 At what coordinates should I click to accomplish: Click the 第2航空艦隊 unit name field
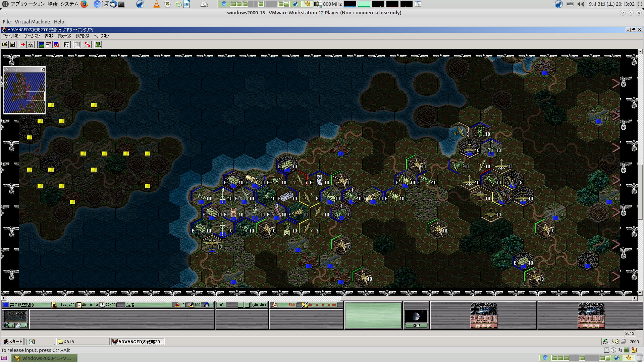click(30, 305)
